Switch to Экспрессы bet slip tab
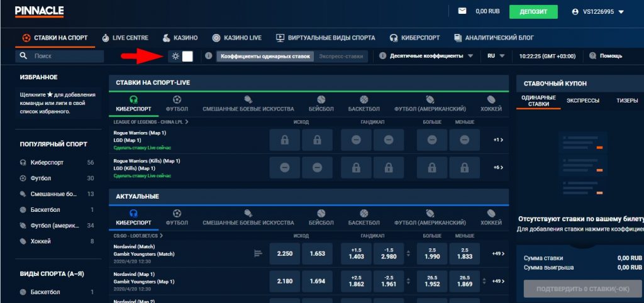Image resolution: width=644 pixels, height=303 pixels. point(582,101)
